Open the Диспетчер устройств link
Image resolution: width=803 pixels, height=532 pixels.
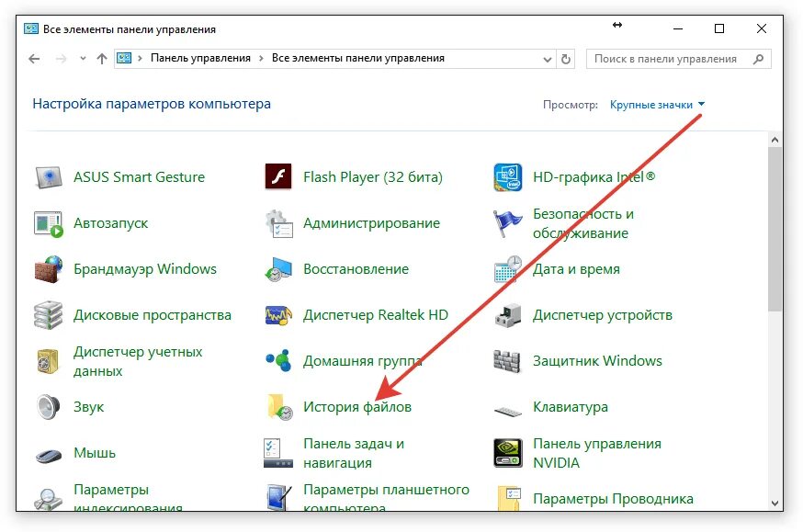coord(603,315)
